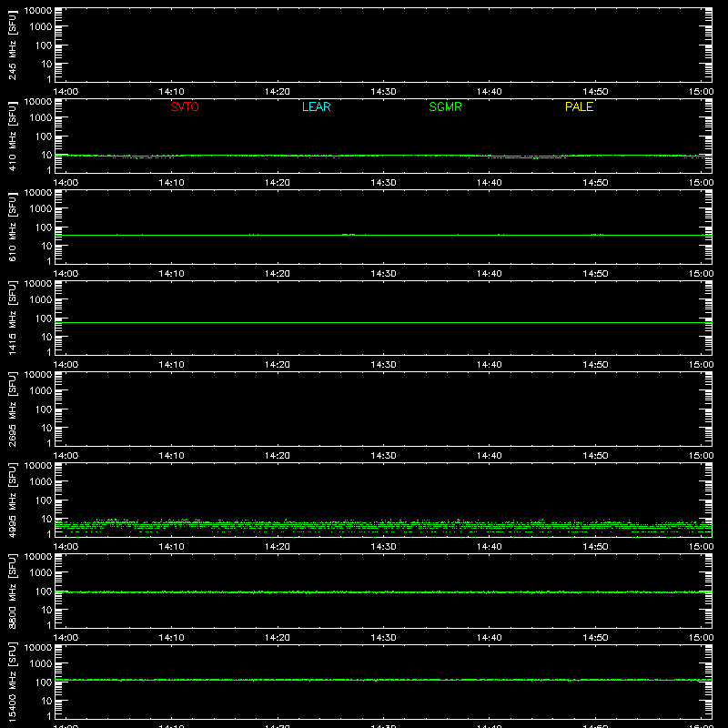The width and height of the screenshot is (728, 728).
Task: Click the 10000 tick label on the 245 MHz panel
Action: coord(38,11)
